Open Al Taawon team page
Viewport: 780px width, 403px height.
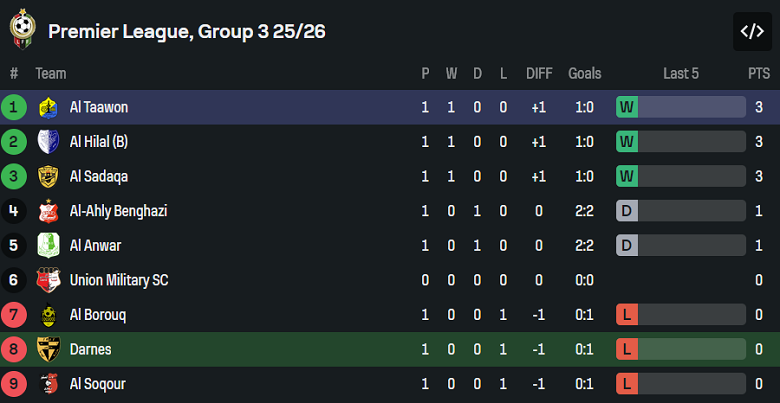coord(99,107)
